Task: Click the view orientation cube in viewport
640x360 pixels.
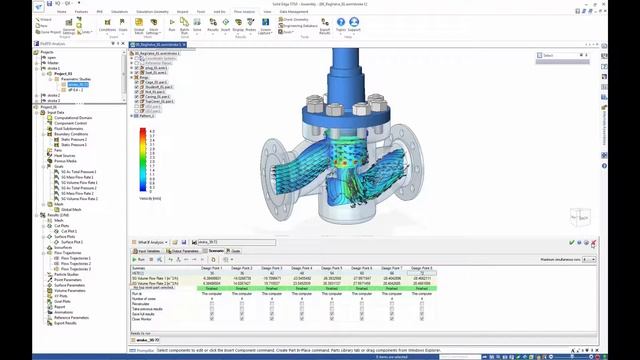Action: 580,217
